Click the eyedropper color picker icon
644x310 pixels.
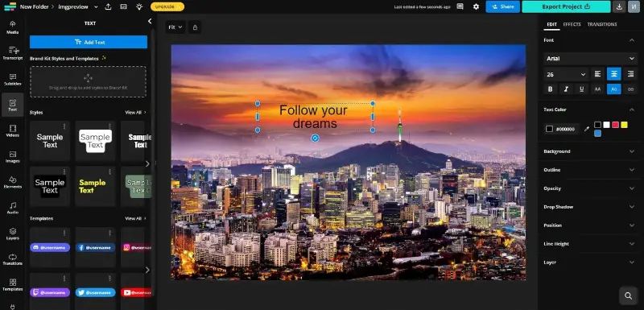[587, 129]
